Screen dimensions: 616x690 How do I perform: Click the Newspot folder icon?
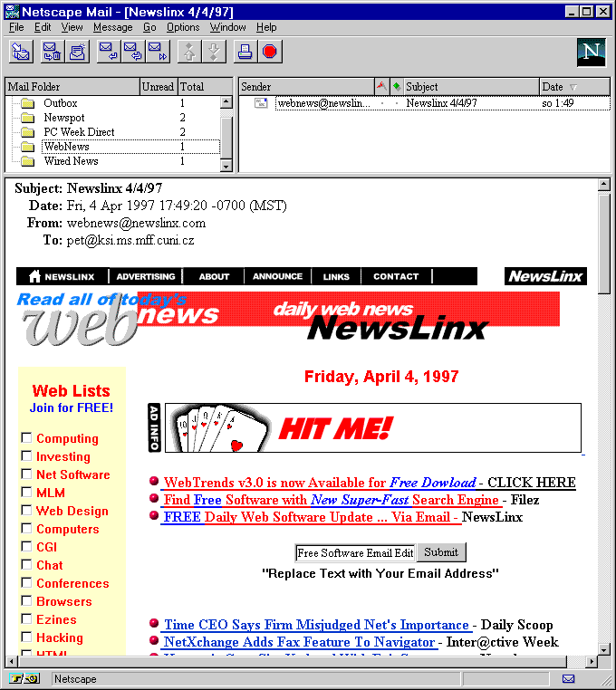(28, 118)
